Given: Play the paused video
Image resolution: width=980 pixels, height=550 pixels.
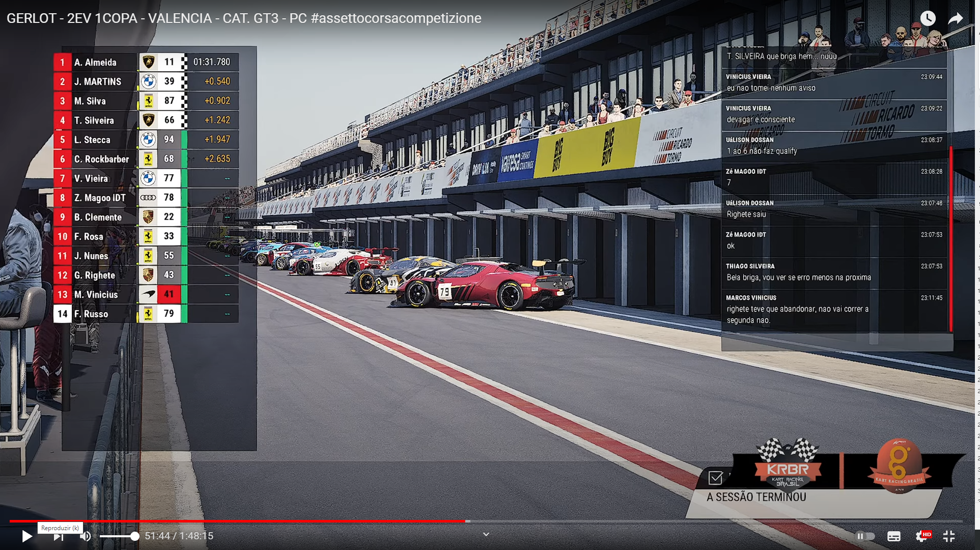Looking at the screenshot, I should point(26,536).
